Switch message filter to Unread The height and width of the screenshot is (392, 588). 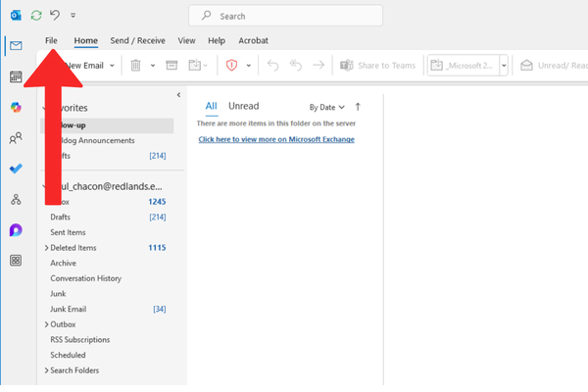pyautogui.click(x=244, y=106)
